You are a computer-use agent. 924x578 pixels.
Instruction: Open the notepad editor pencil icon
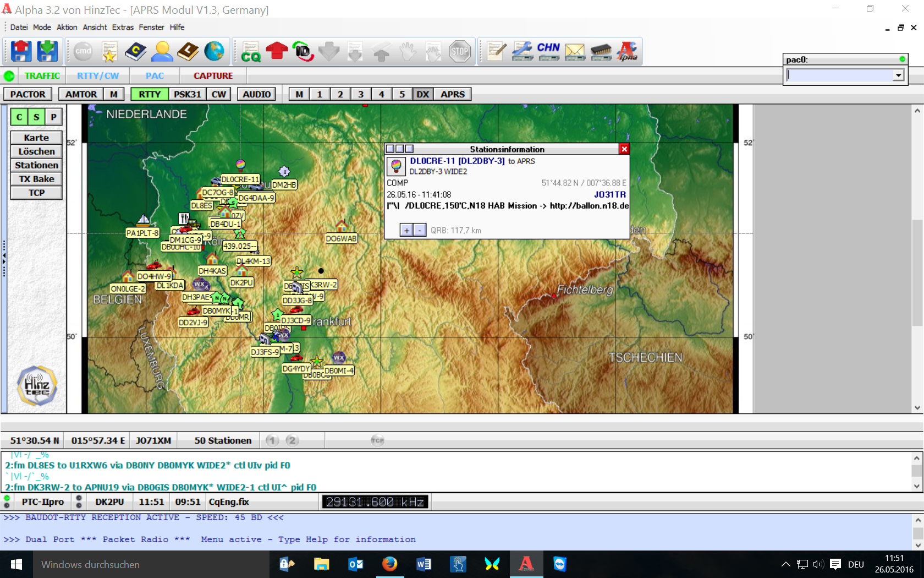click(496, 51)
